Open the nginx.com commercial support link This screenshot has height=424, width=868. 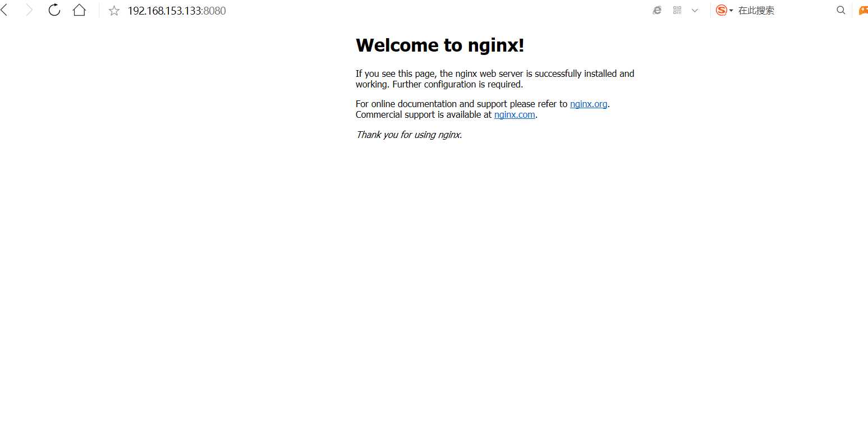pyautogui.click(x=515, y=115)
